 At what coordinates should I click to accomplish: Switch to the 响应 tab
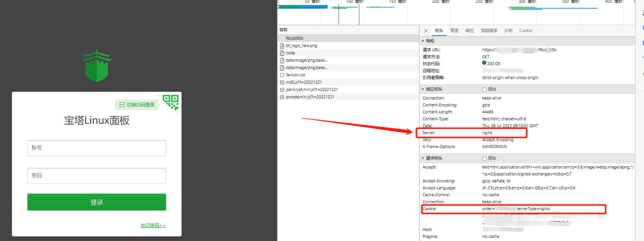469,31
